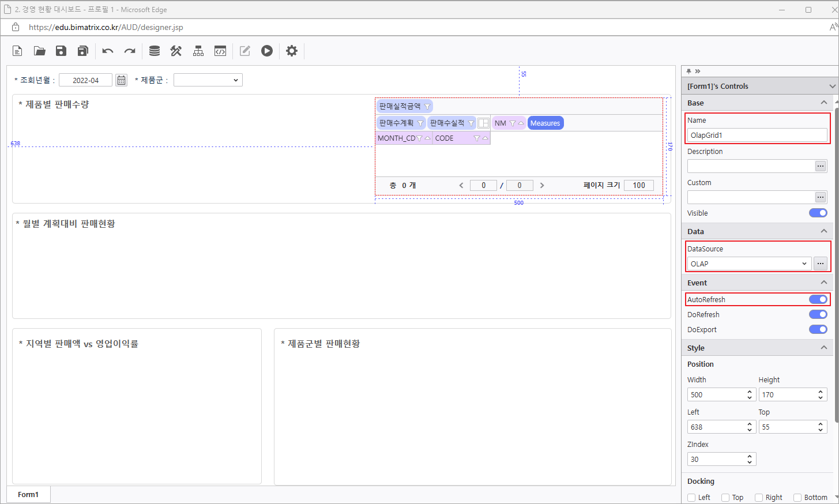This screenshot has height=504, width=839.
Task: Click the undo arrow icon
Action: coord(108,51)
